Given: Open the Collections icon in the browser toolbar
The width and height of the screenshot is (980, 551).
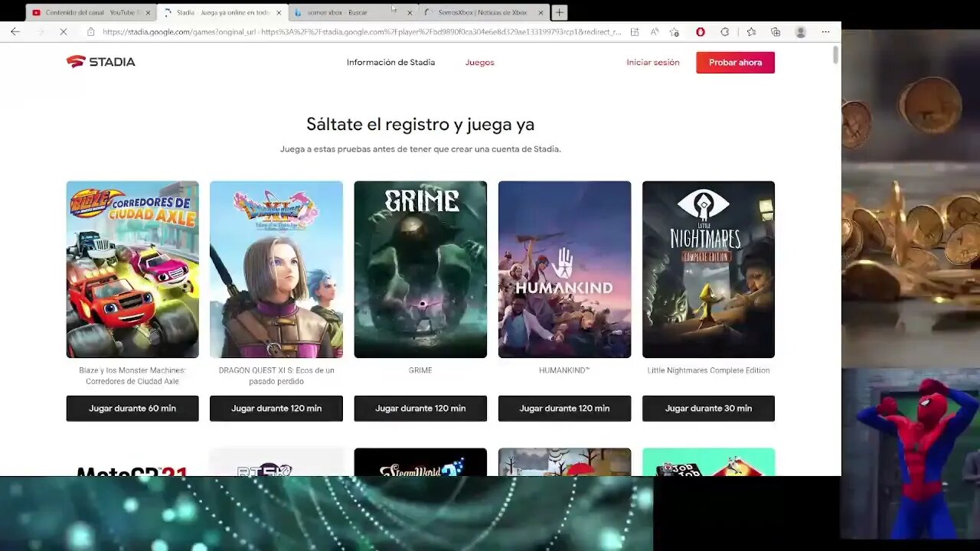Looking at the screenshot, I should (776, 32).
